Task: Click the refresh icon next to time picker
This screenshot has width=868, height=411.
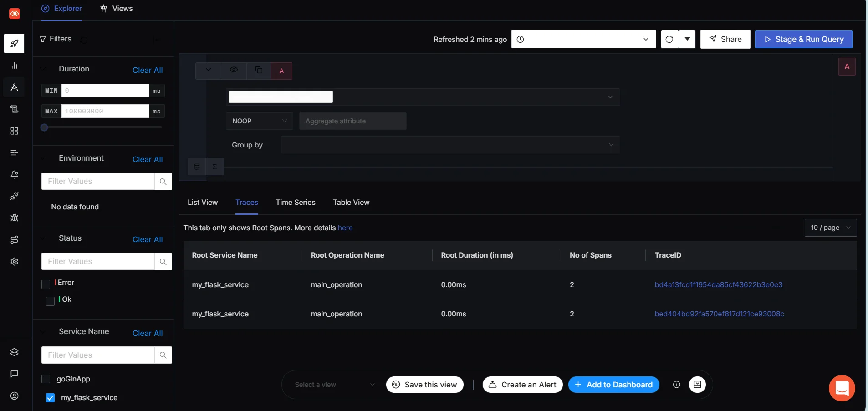Action: click(x=669, y=39)
